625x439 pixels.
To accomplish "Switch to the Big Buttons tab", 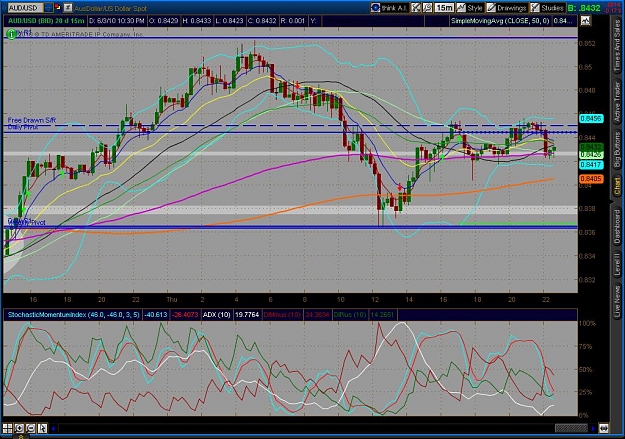I will point(617,152).
